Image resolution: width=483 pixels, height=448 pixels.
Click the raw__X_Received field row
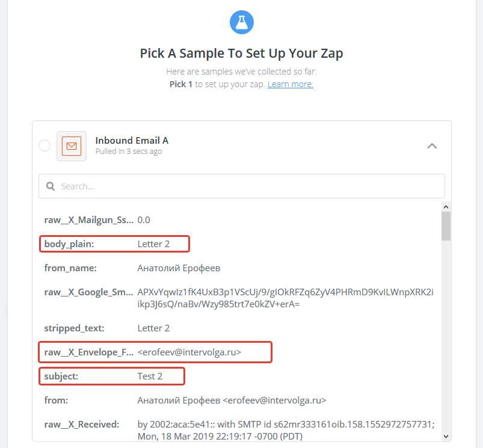[x=239, y=430]
